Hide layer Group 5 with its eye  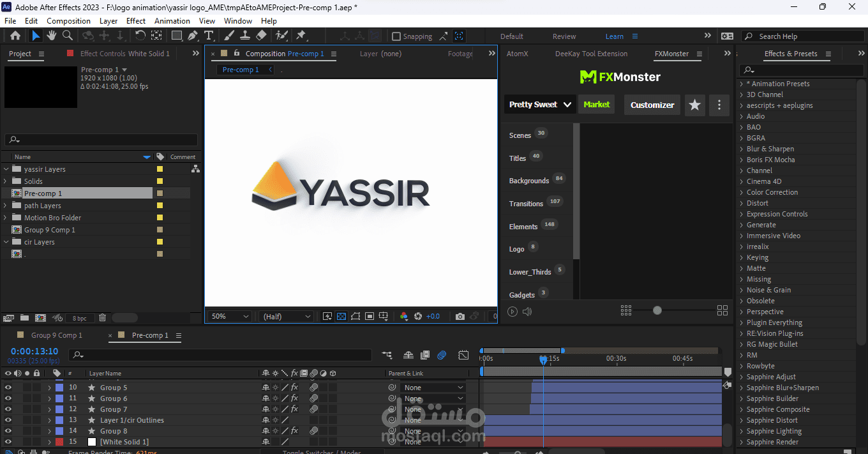(8, 388)
